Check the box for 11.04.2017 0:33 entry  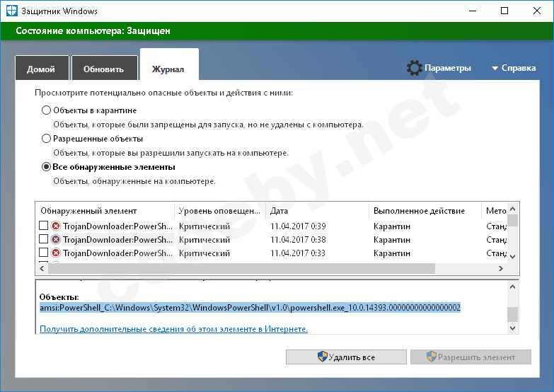pyautogui.click(x=43, y=253)
